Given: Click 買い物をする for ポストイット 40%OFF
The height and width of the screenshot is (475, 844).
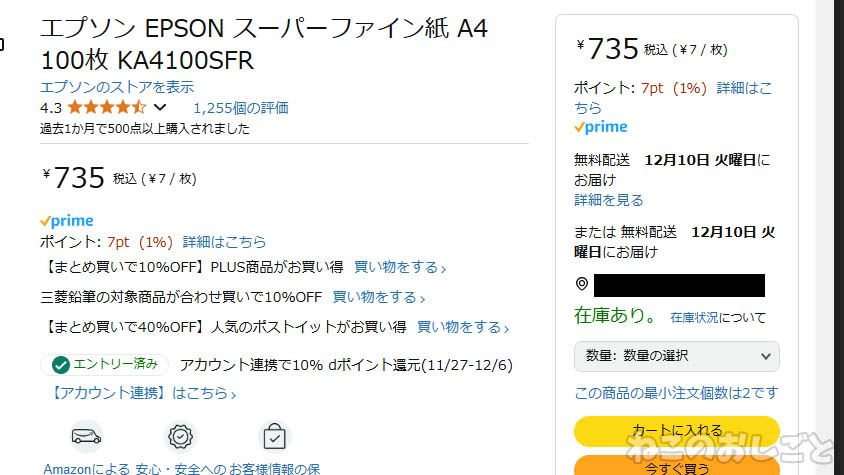Looking at the screenshot, I should click(463, 327).
